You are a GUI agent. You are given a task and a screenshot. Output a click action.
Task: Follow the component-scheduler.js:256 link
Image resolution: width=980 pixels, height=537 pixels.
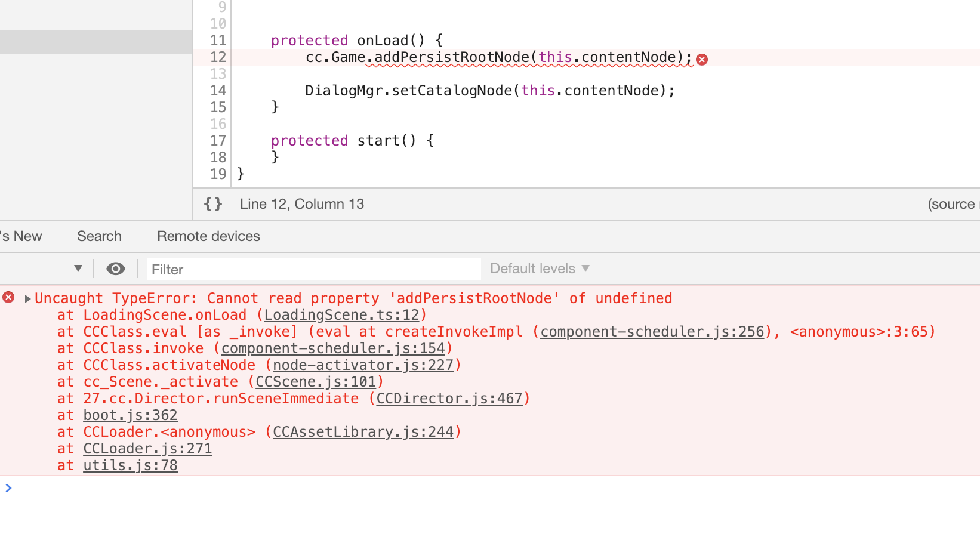(652, 332)
